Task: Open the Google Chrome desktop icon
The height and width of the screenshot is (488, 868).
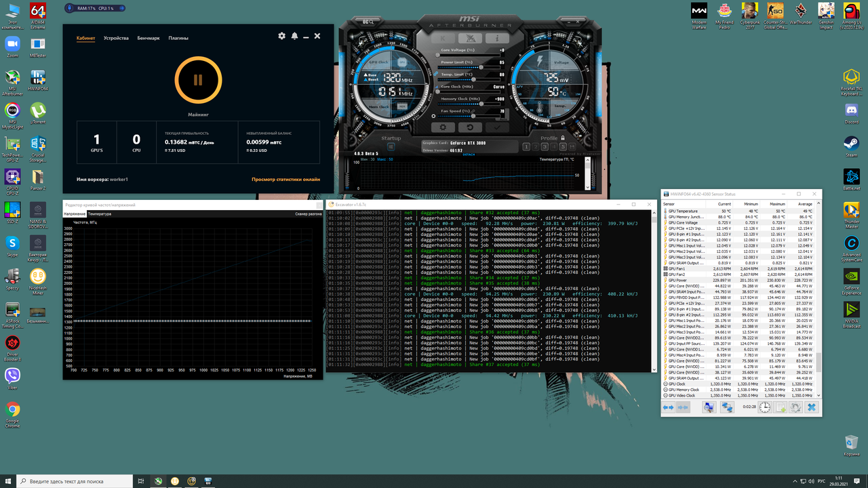Action: point(12,414)
